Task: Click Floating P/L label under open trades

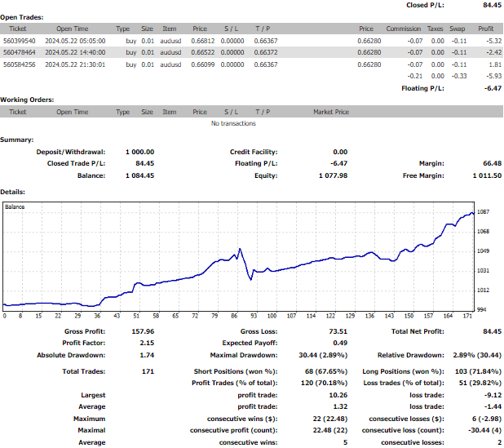Action: [x=422, y=88]
